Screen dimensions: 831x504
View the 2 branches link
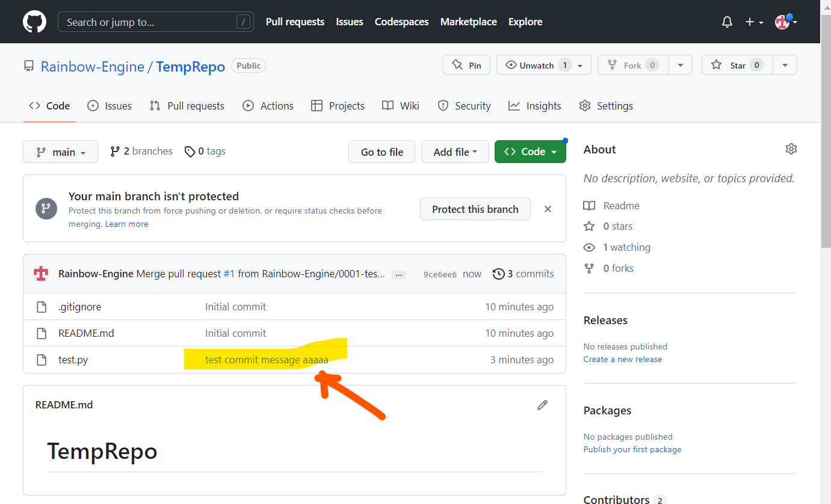[x=141, y=152]
